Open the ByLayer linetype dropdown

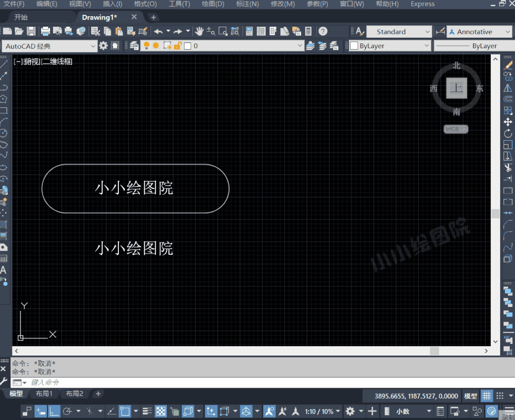(x=474, y=46)
